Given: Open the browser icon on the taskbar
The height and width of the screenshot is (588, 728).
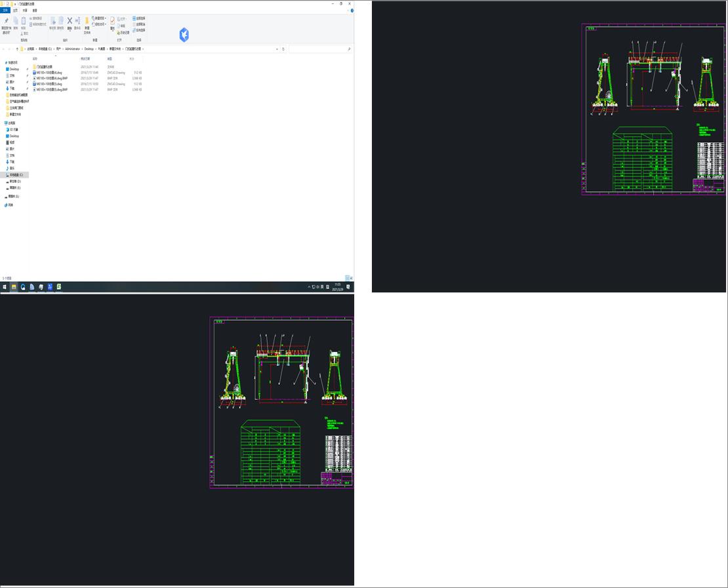Looking at the screenshot, I should pyautogui.click(x=23, y=287).
